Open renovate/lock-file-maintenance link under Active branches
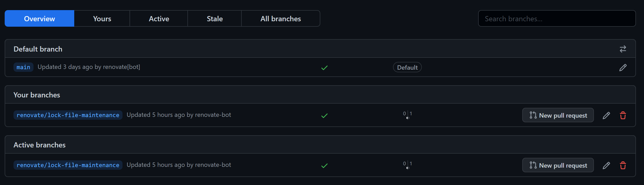The image size is (644, 185). click(68, 165)
